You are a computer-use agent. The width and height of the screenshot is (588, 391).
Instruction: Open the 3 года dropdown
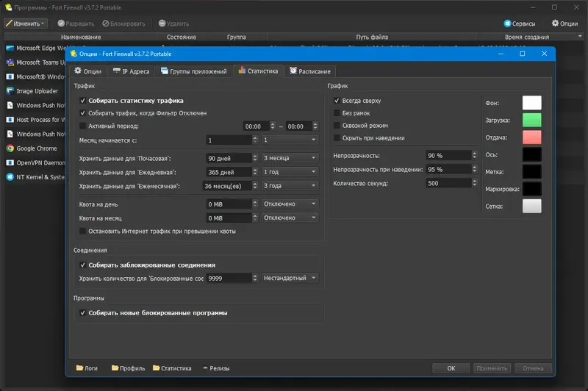290,185
